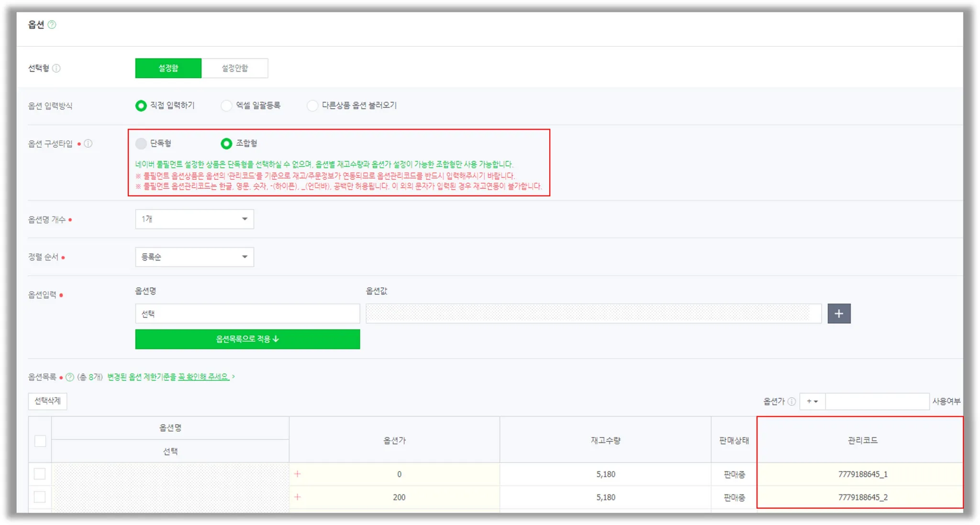
Task: Click info icon beside 옵션 구성타입 label
Action: click(89, 143)
